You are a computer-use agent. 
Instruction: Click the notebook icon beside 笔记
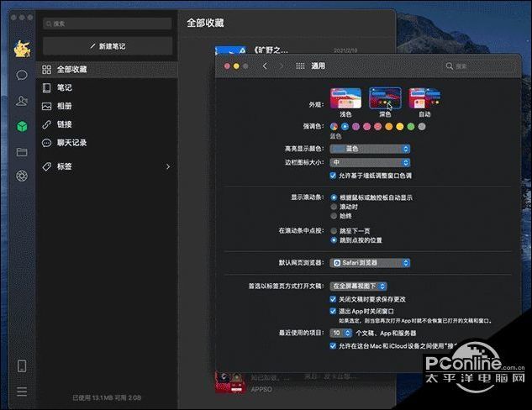click(x=46, y=88)
